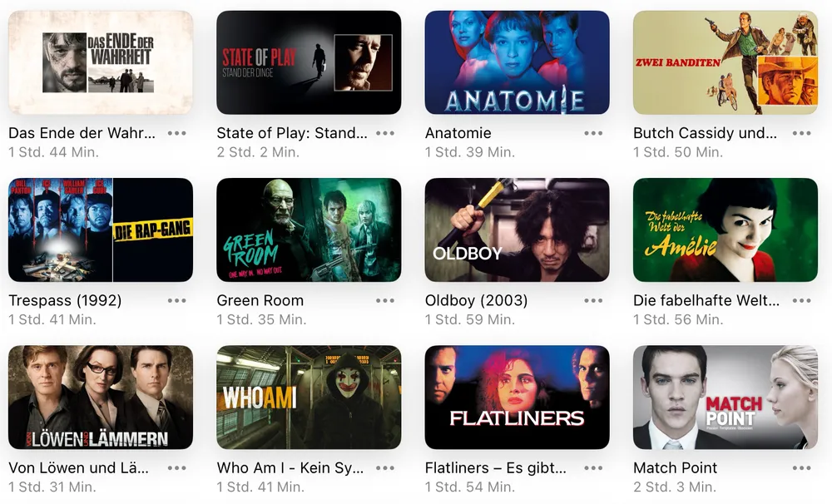Screen dimensions: 832x504
Task: Select the Amélie movie poster
Action: (x=726, y=230)
